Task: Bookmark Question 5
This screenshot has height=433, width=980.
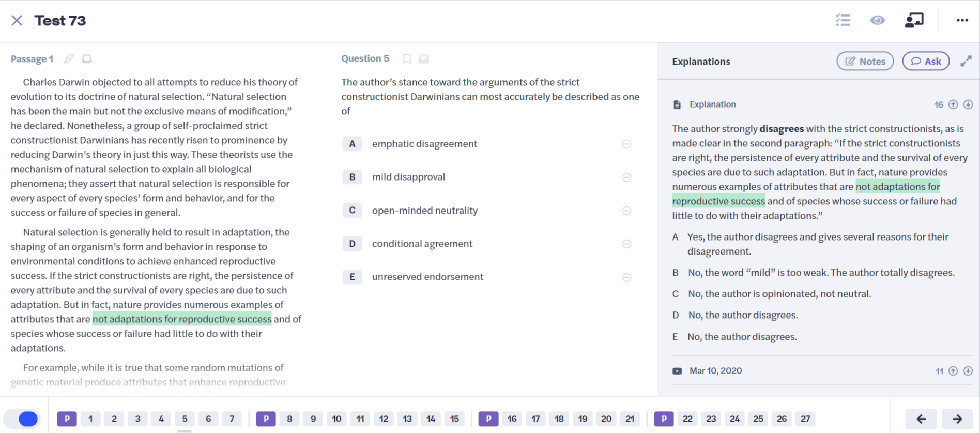Action: (x=407, y=59)
